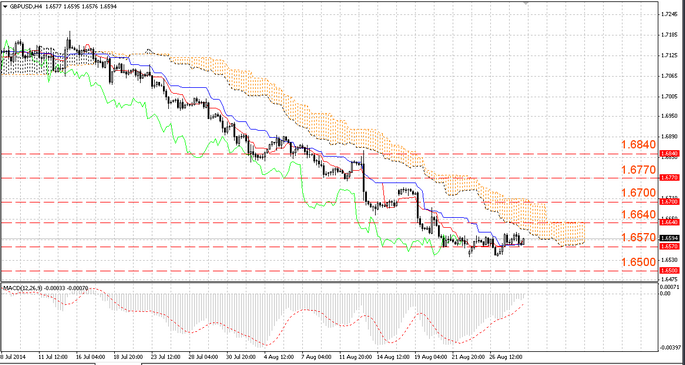Select the orange 1.6570 level text label

pos(638,238)
